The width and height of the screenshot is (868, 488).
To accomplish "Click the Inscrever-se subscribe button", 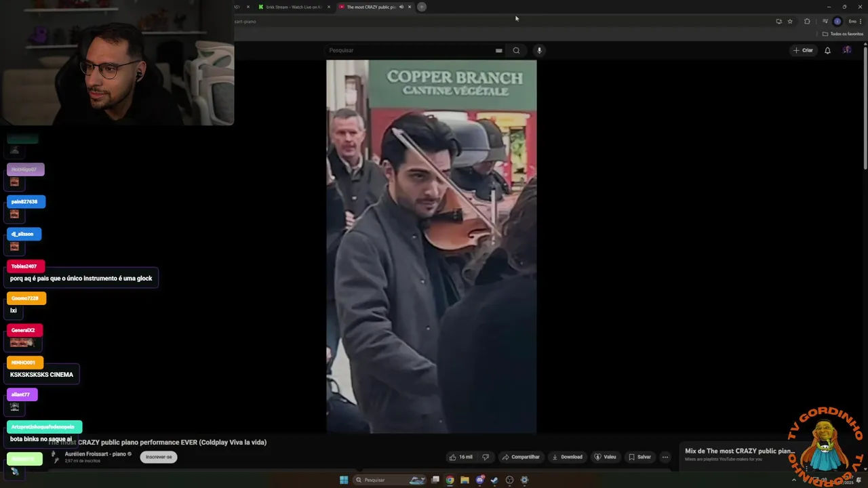I will click(x=159, y=457).
